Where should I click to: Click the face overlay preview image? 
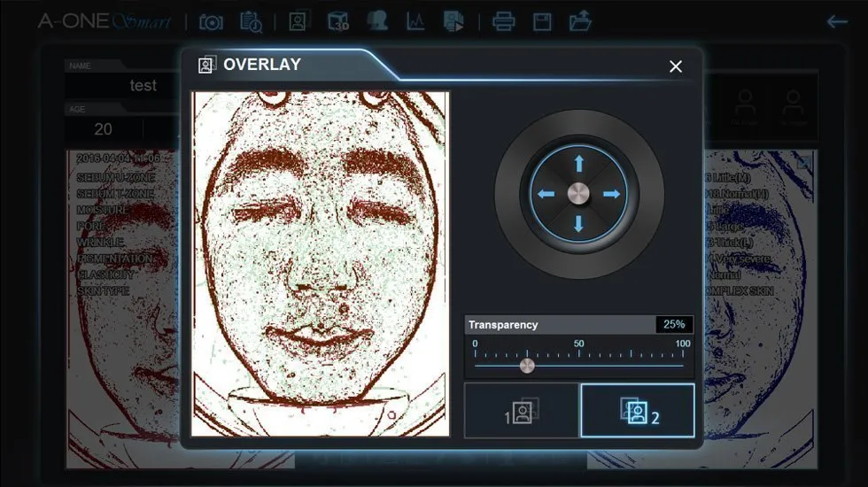pyautogui.click(x=321, y=264)
